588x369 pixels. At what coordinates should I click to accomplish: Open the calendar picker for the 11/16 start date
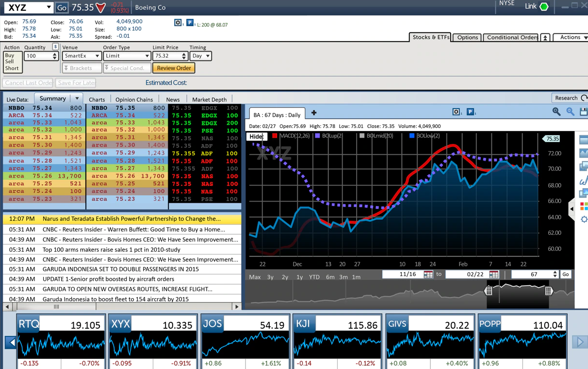[x=428, y=274]
